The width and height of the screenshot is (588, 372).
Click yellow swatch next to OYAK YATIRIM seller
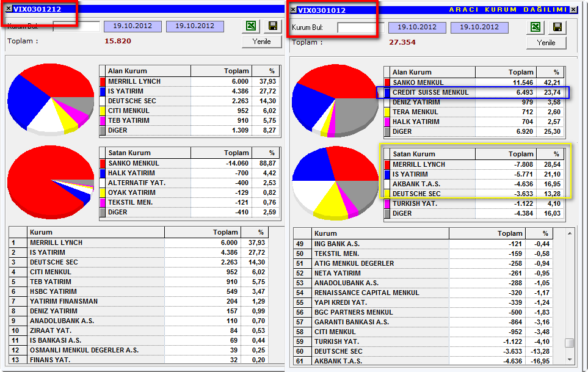pos(103,192)
